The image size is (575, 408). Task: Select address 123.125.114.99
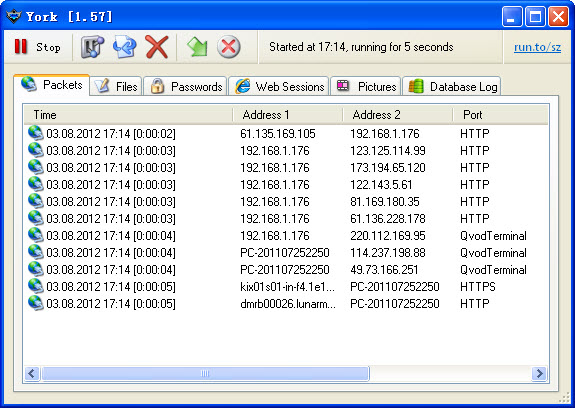388,151
